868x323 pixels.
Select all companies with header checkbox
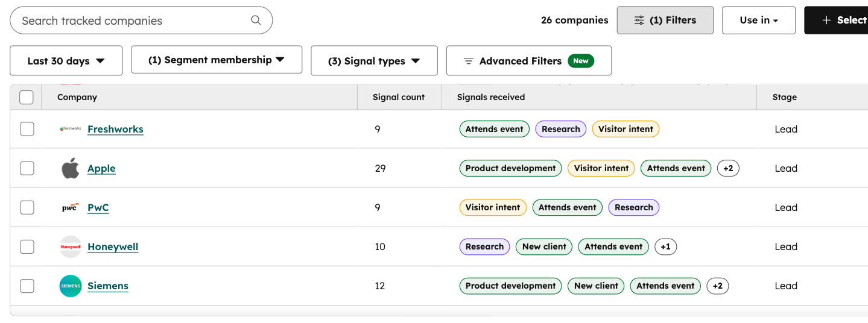click(x=27, y=97)
